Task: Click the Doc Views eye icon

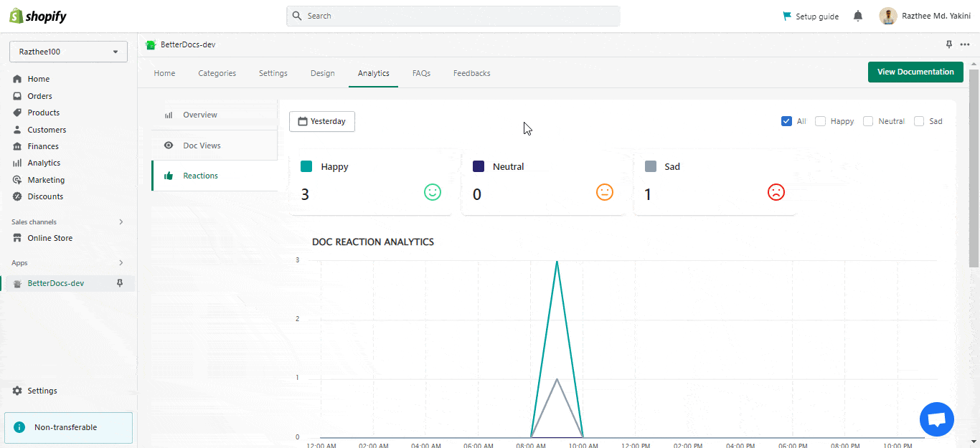Action: tap(169, 146)
